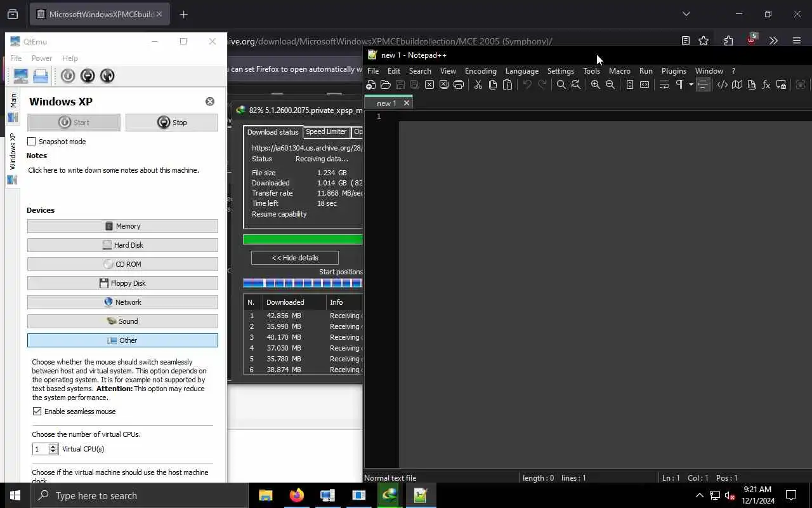Open File Explorer from the taskbar
The image size is (812, 508).
[x=265, y=495]
